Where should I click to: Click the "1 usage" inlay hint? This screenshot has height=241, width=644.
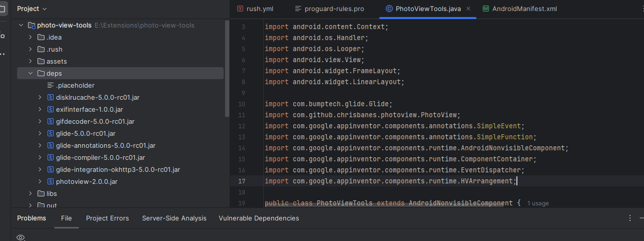(x=538, y=203)
